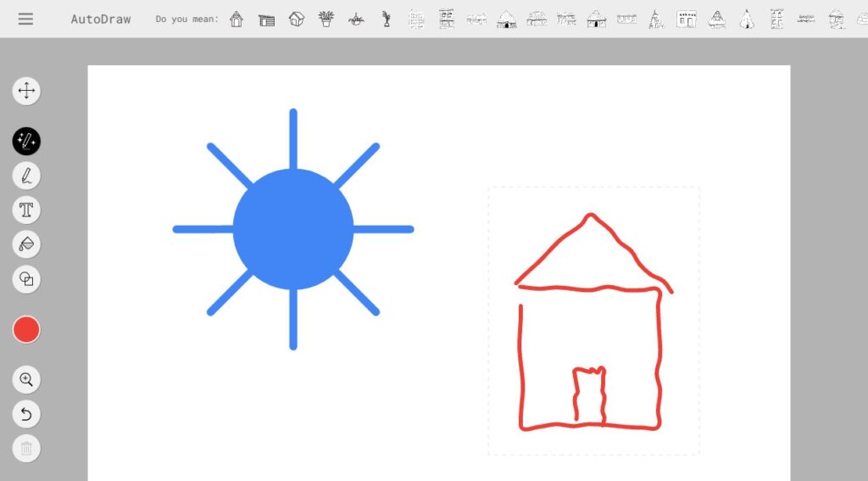This screenshot has height=481, width=868.
Task: Open the red color picker swatch
Action: pyautogui.click(x=26, y=330)
